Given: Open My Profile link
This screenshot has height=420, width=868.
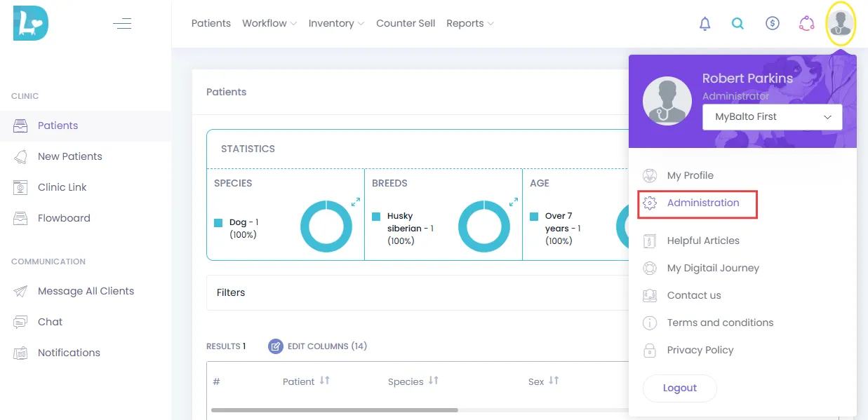Looking at the screenshot, I should pos(690,175).
